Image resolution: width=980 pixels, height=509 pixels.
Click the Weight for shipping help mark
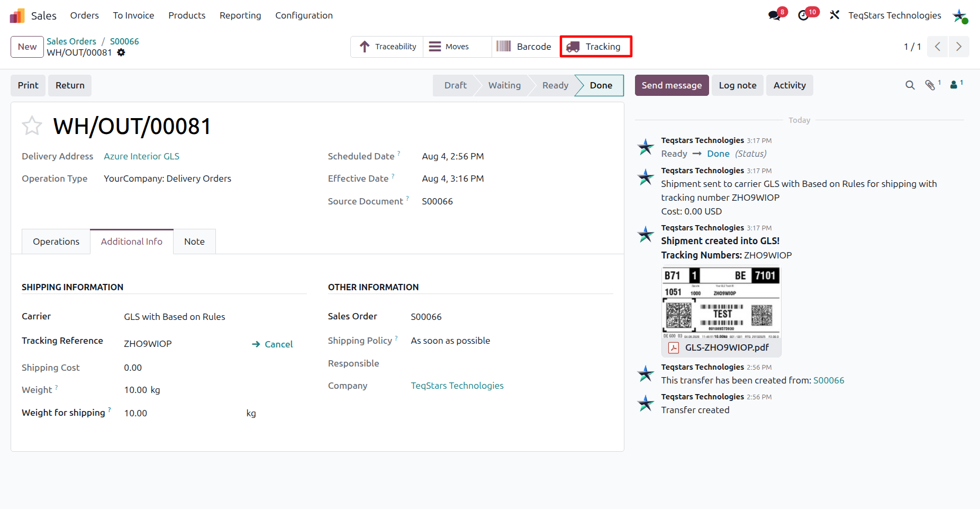[x=110, y=410]
